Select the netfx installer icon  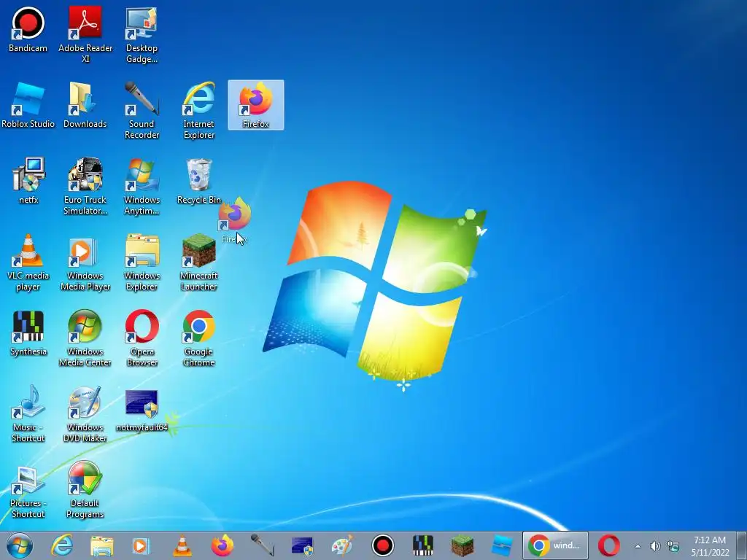coord(28,181)
